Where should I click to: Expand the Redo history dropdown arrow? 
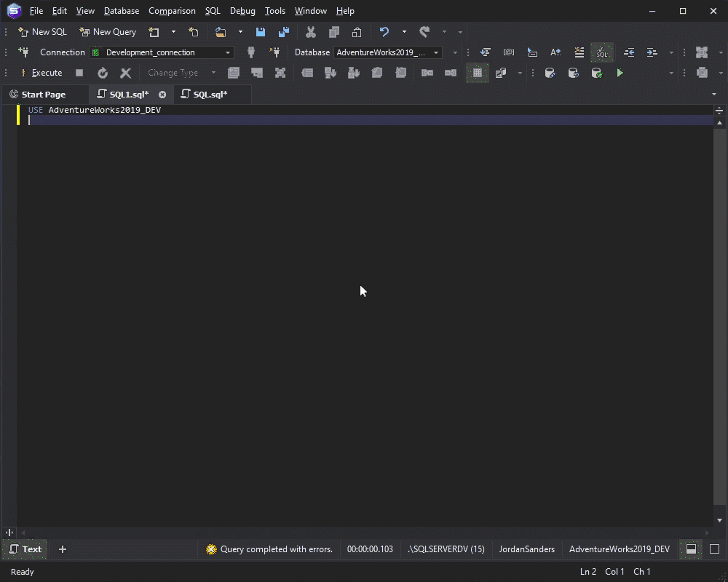[x=444, y=32]
